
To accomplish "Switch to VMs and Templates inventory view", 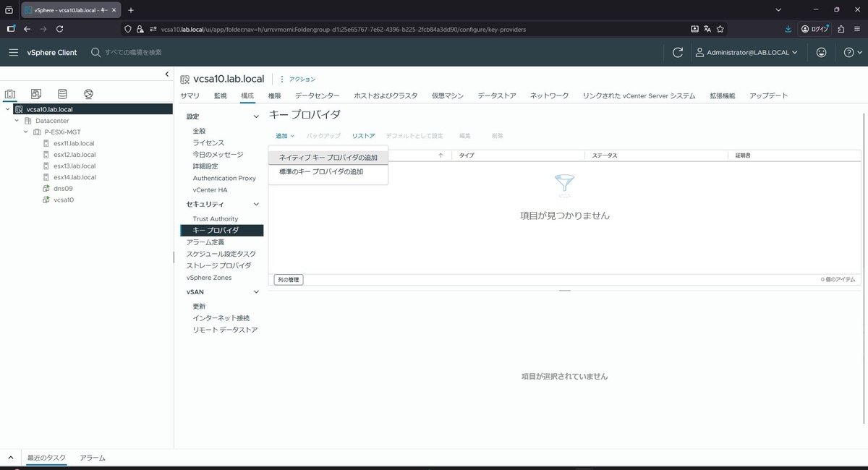I will click(x=36, y=94).
